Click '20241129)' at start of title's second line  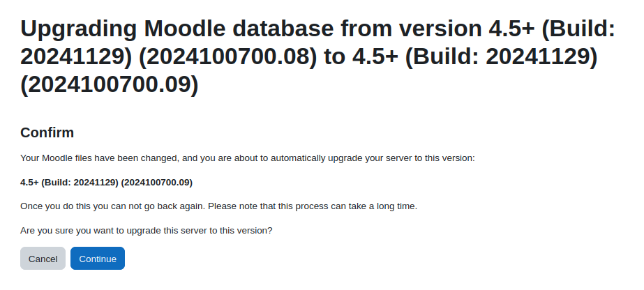click(x=76, y=56)
